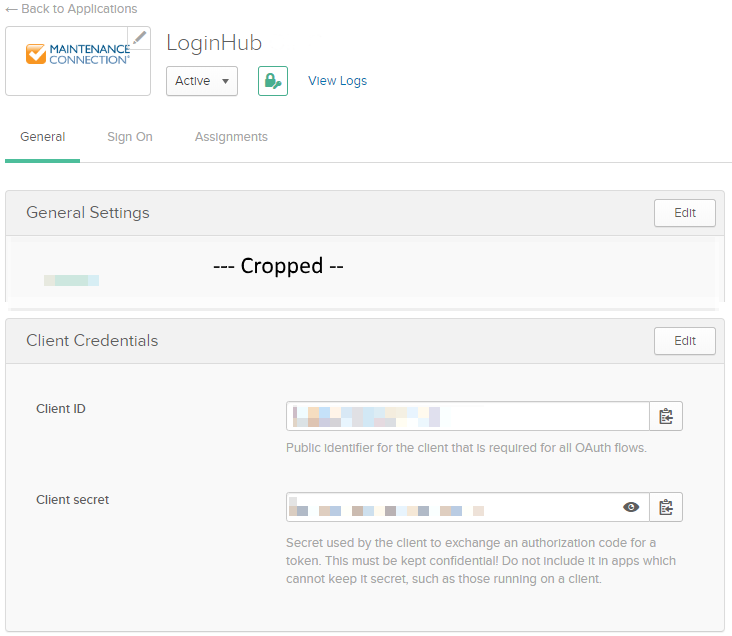This screenshot has height=636, width=732.
Task: Copy the Client secret to the clipboard
Action: (x=666, y=507)
